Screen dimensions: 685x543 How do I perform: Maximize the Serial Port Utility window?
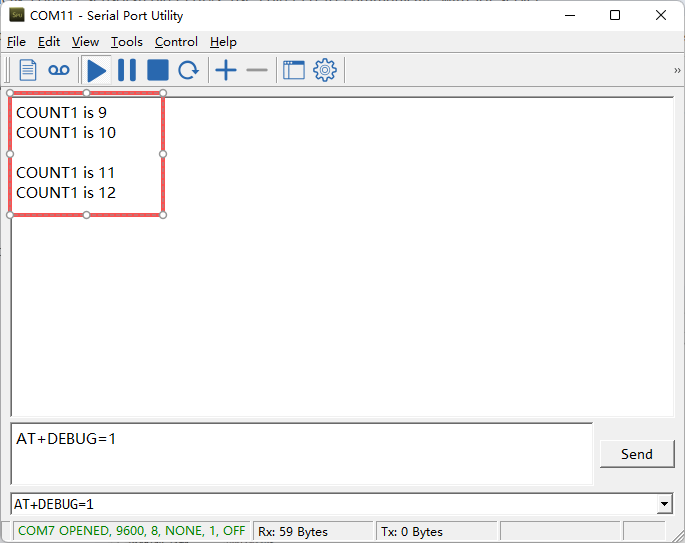pyautogui.click(x=615, y=15)
